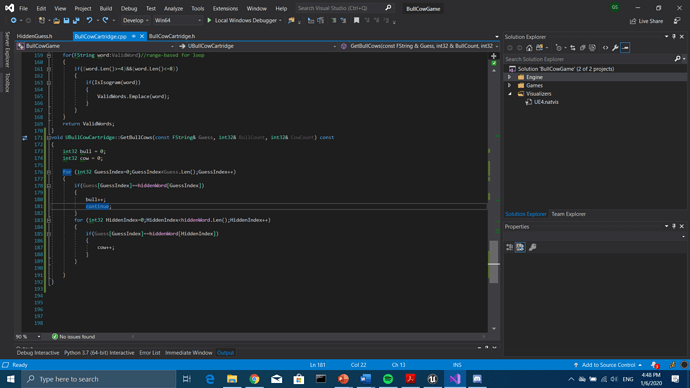Click the Sync with Active Document icon

[x=573, y=48]
